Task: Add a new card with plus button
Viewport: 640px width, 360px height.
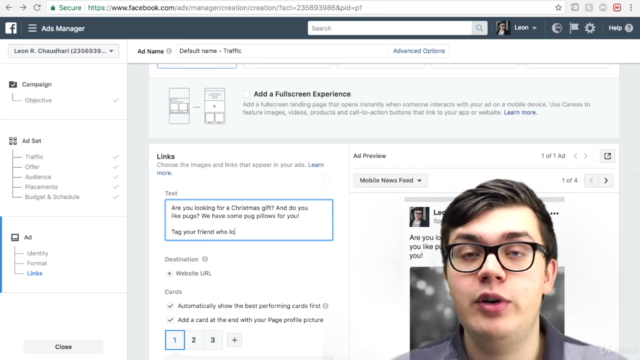Action: pyautogui.click(x=234, y=340)
